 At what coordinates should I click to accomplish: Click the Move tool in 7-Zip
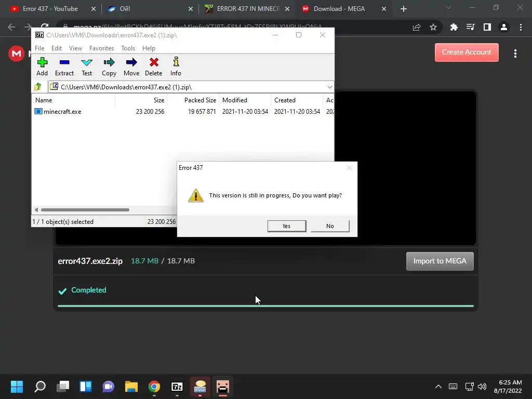click(131, 66)
